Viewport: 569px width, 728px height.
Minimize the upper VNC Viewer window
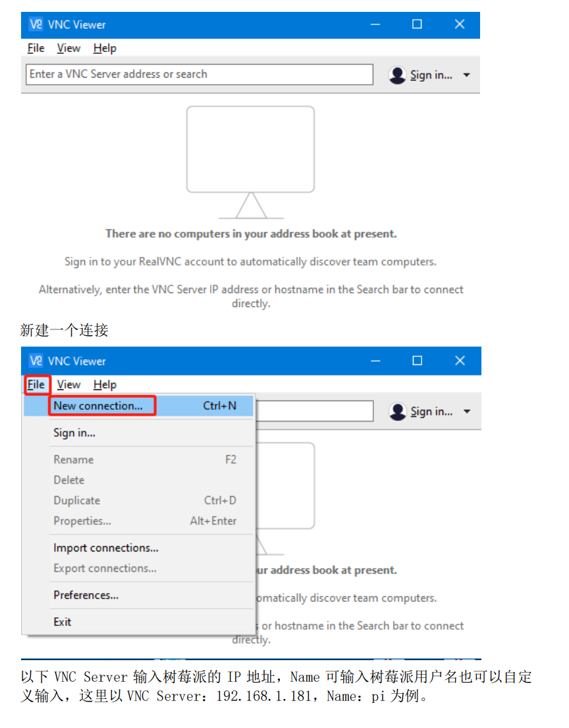point(375,24)
